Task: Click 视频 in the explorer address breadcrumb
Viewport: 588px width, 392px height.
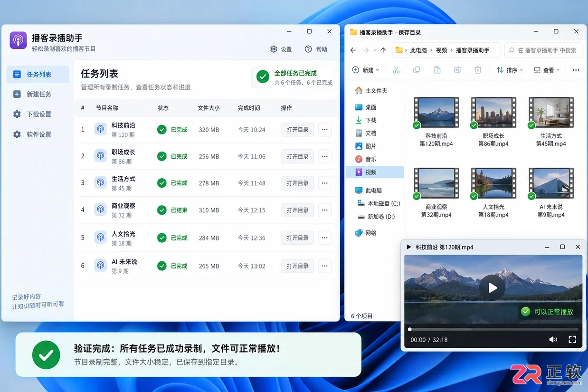Action: (441, 50)
